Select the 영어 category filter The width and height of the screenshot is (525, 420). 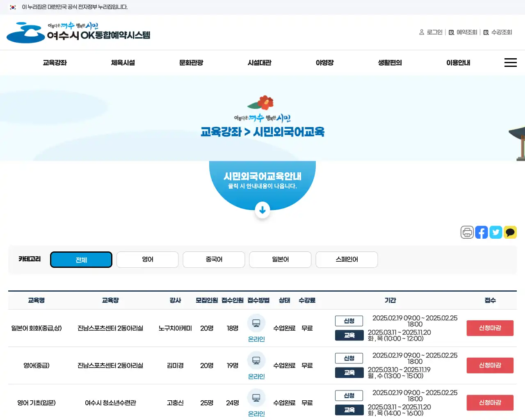click(x=147, y=259)
